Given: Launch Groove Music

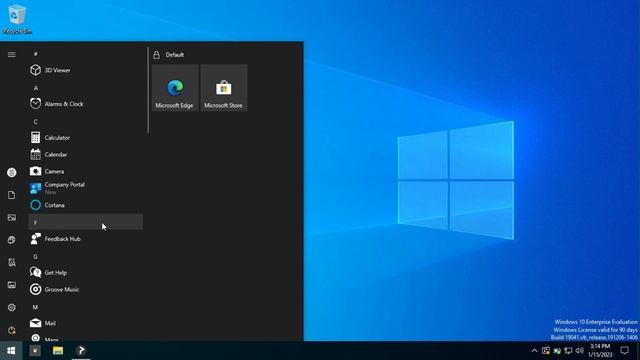Looking at the screenshot, I should [x=86, y=289].
